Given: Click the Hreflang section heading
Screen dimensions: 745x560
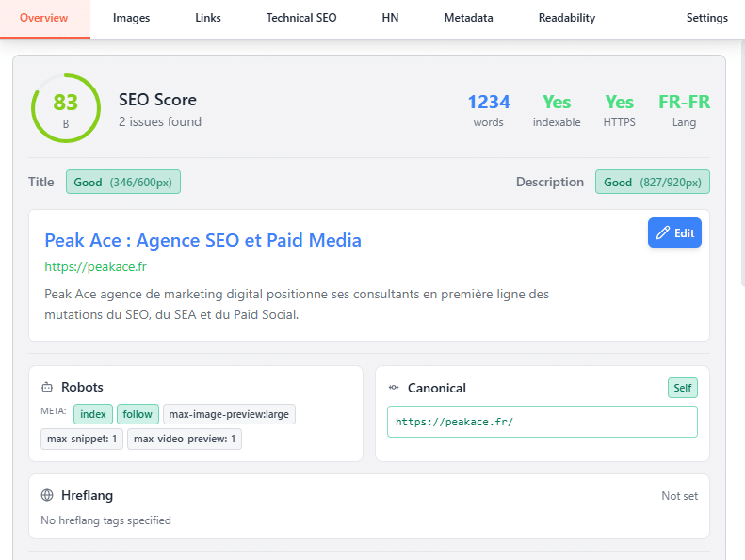Looking at the screenshot, I should (x=87, y=495).
